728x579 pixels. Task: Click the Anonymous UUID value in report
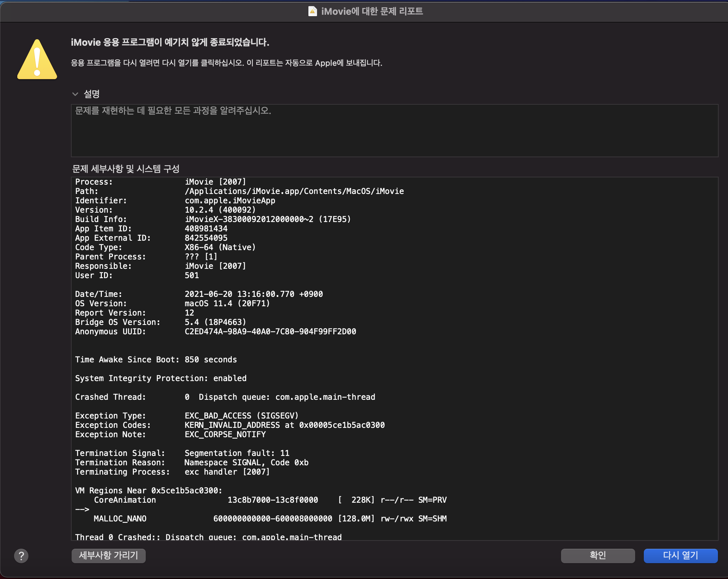tap(270, 331)
